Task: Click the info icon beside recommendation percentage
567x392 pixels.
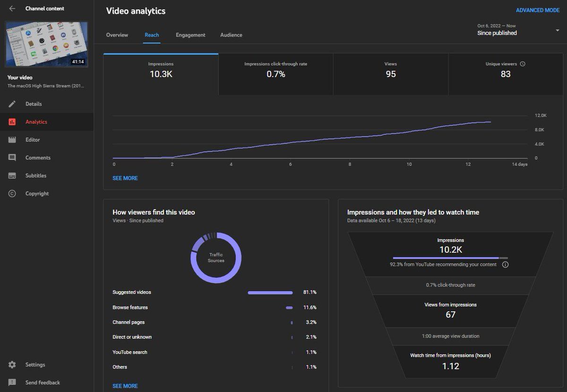Action: tap(505, 264)
